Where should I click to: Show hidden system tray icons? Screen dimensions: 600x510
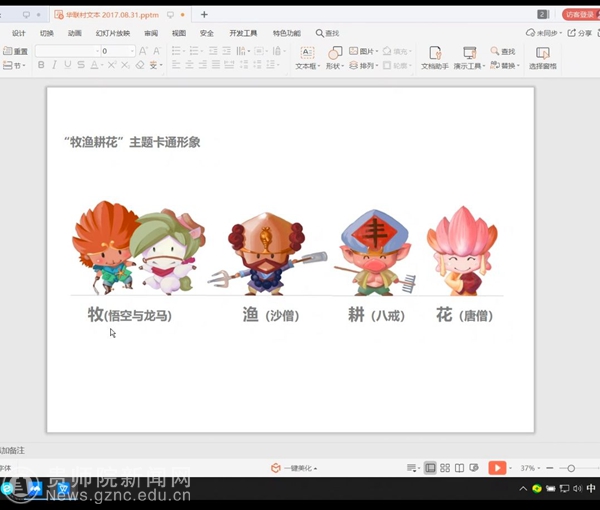pos(523,489)
